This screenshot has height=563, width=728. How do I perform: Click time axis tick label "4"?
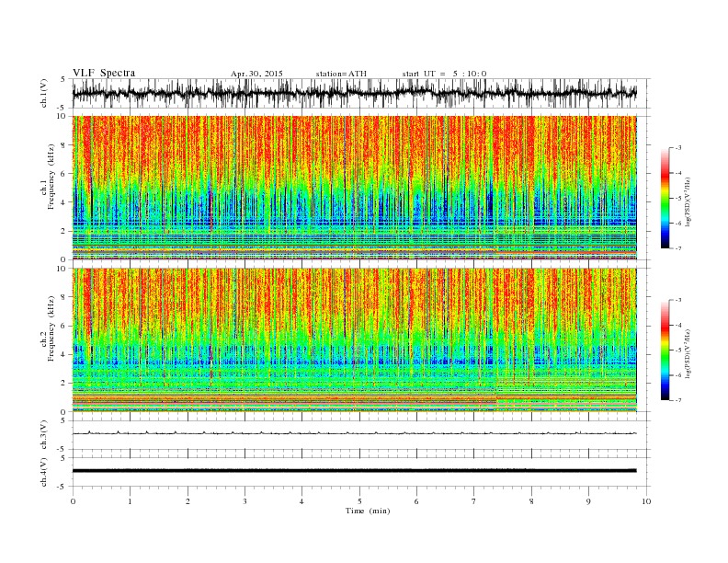[x=301, y=501]
